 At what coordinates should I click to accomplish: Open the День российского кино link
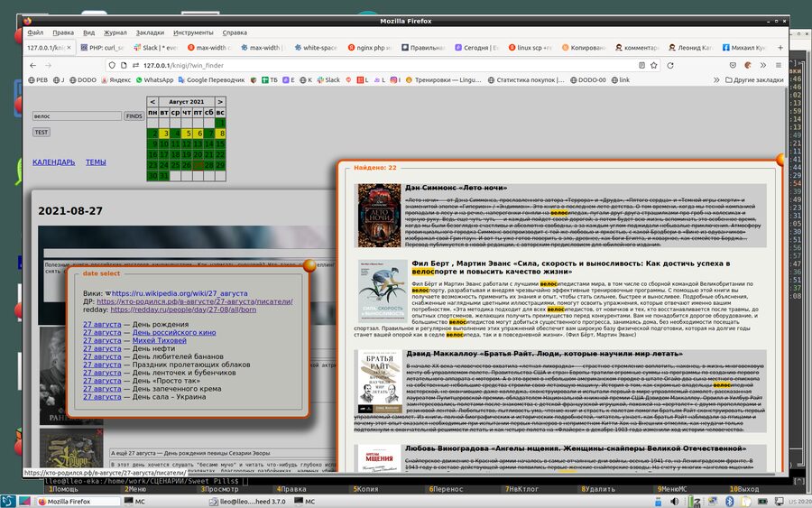click(174, 332)
